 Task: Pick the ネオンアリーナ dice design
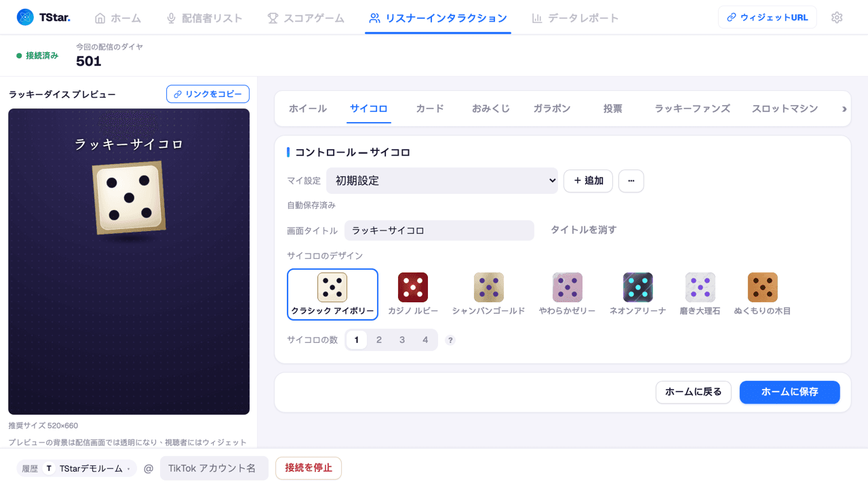[x=638, y=294]
